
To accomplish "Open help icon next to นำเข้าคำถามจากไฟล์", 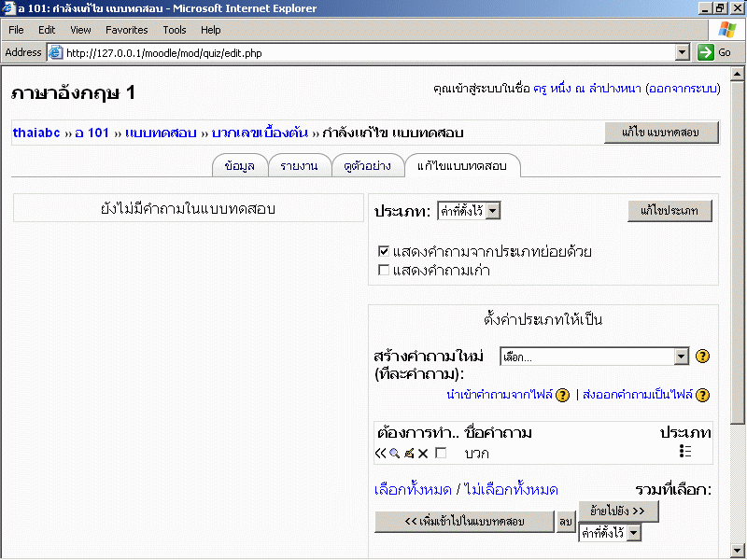I will [562, 395].
